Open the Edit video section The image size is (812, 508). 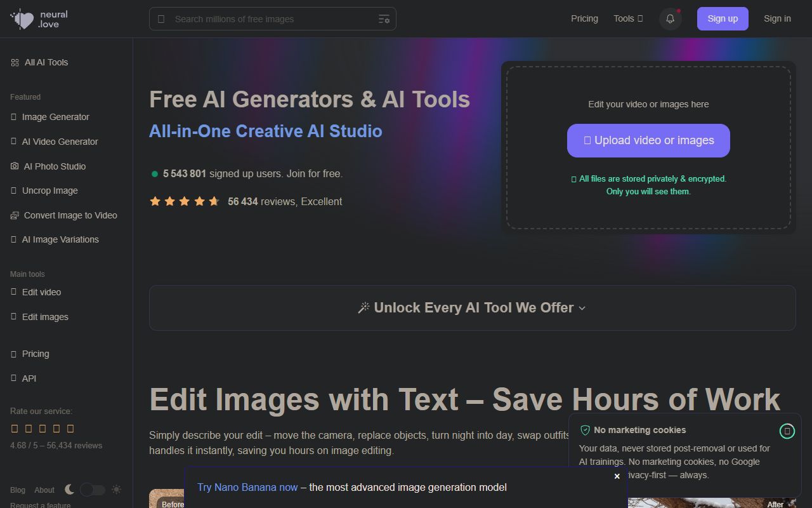pyautogui.click(x=41, y=292)
